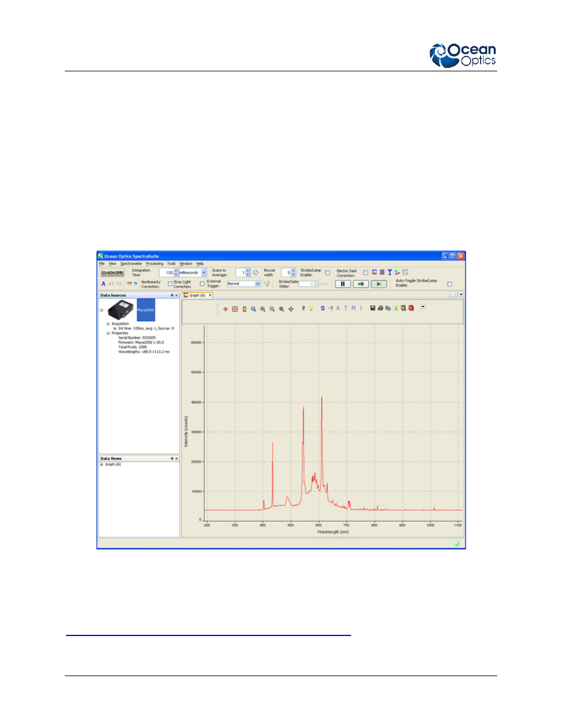Store reference spectrum with yellow bulb icon
This screenshot has width=562, height=728.
pos(311,308)
